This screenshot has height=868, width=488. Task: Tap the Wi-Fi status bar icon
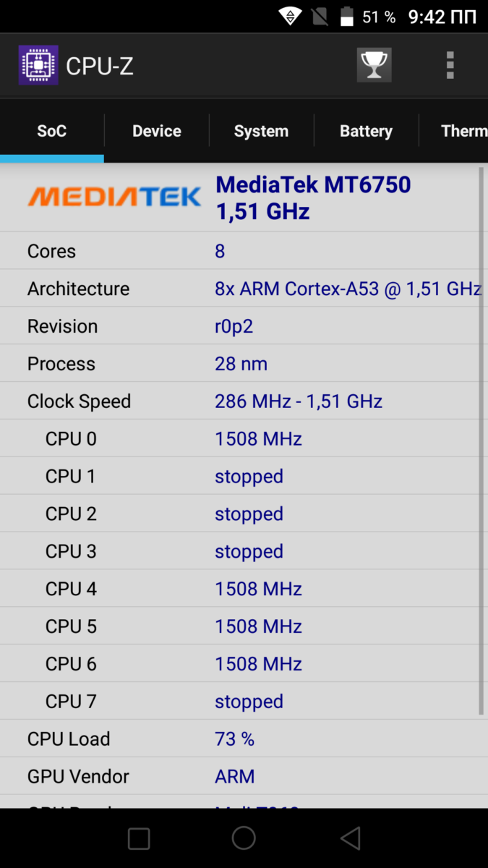(x=290, y=17)
